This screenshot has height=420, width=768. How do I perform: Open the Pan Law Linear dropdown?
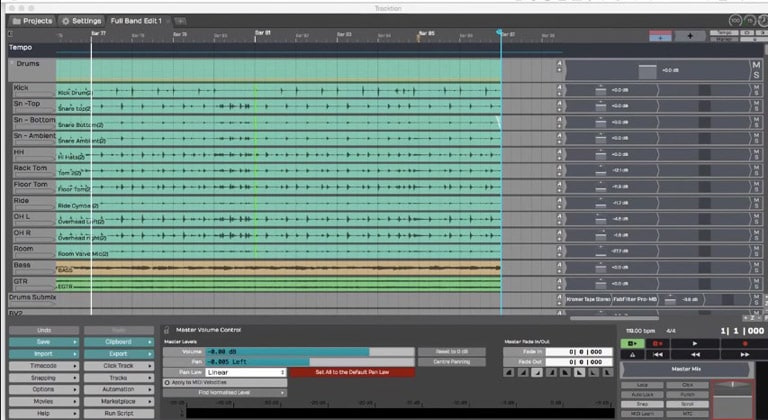point(246,372)
